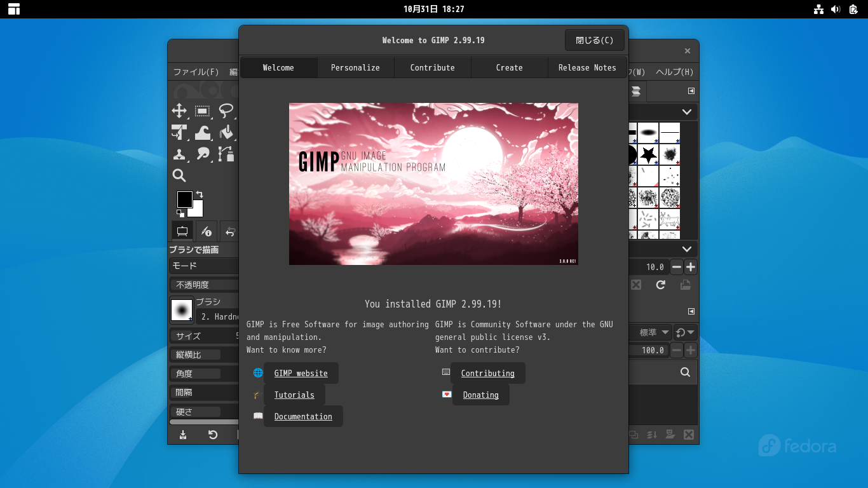Switch to the Release Notes tab
The image size is (868, 488).
[x=587, y=67]
